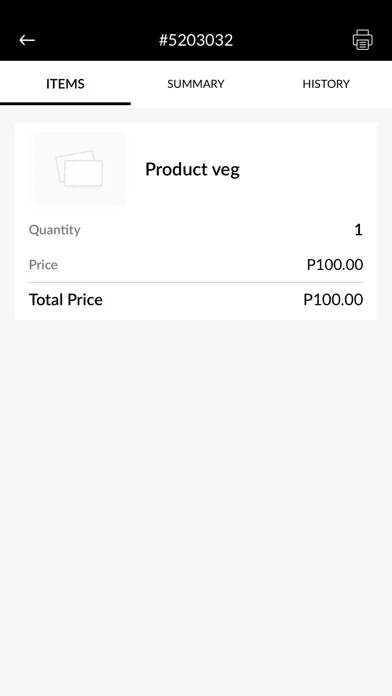Open the product placeholder image
Viewport: 392px width, 696px height.
click(x=79, y=169)
